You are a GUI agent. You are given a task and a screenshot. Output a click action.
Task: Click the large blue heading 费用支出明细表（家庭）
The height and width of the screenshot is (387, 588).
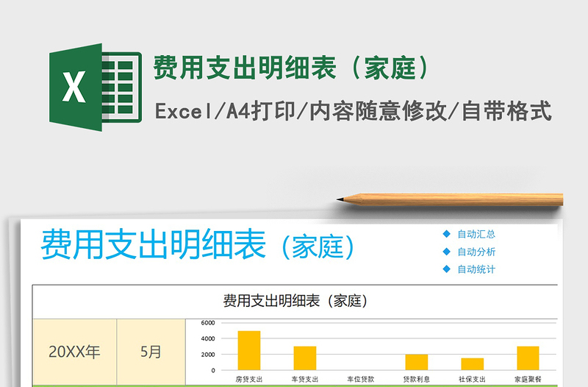point(198,245)
